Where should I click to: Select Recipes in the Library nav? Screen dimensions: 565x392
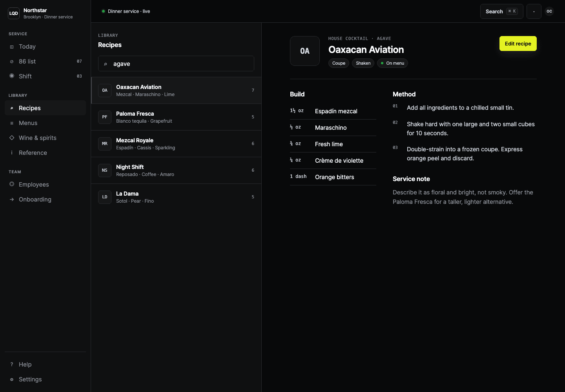tap(46, 108)
